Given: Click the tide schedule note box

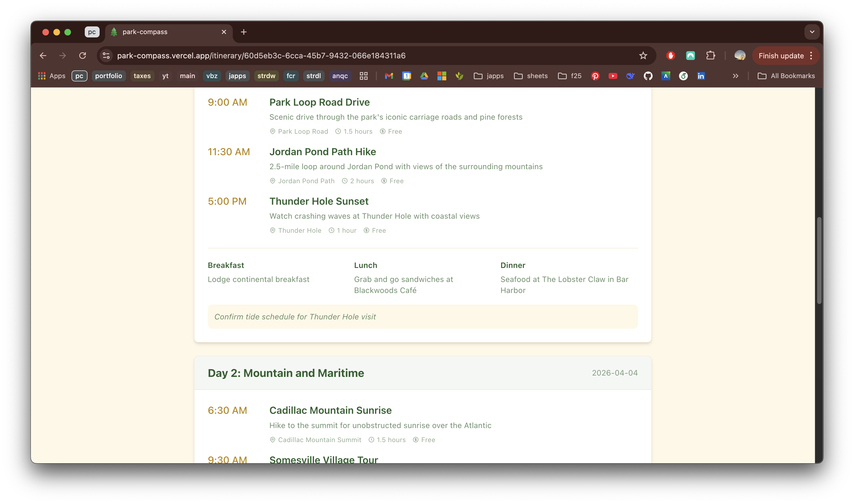Looking at the screenshot, I should coord(423,317).
